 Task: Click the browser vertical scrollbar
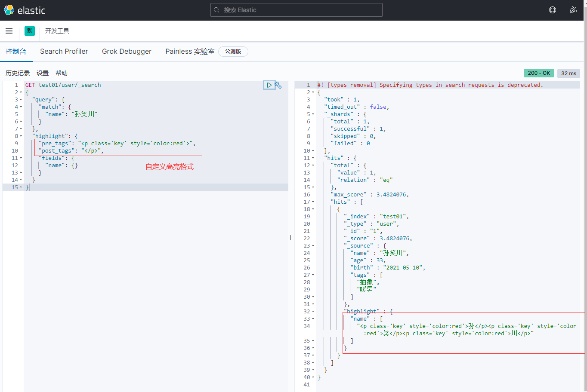585,196
